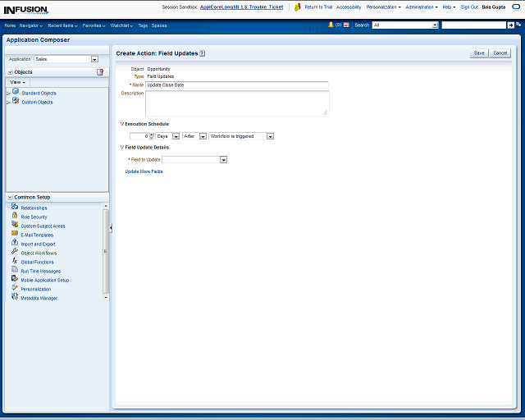
Task: Expand the Standard Objects tree node
Action: 8,94
